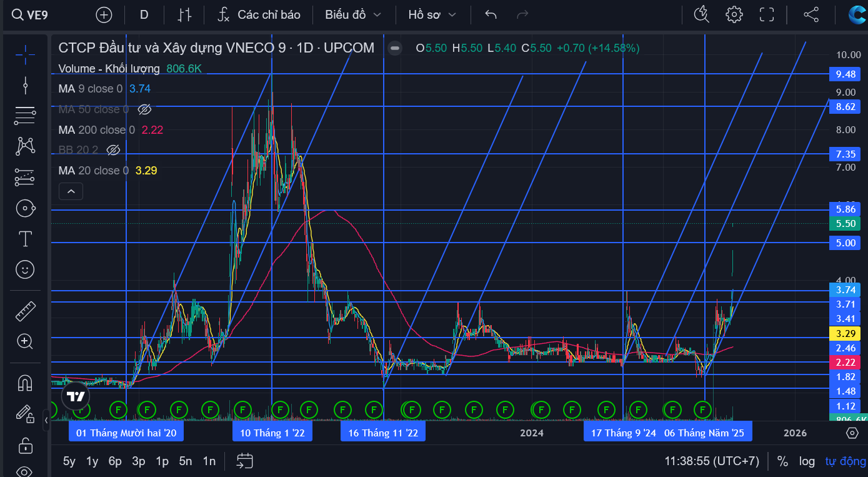Collapse the left drawing toolbar
Image resolution: width=868 pixels, height=477 pixels.
tap(46, 420)
